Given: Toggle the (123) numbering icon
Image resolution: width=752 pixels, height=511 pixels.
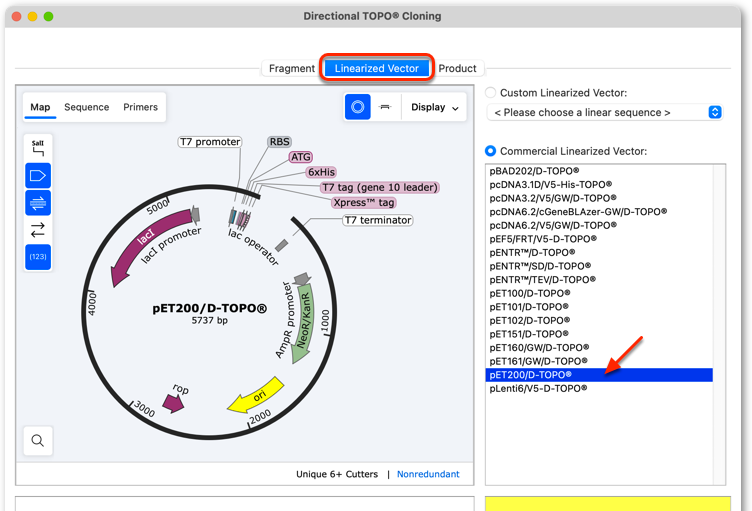Looking at the screenshot, I should click(x=38, y=257).
